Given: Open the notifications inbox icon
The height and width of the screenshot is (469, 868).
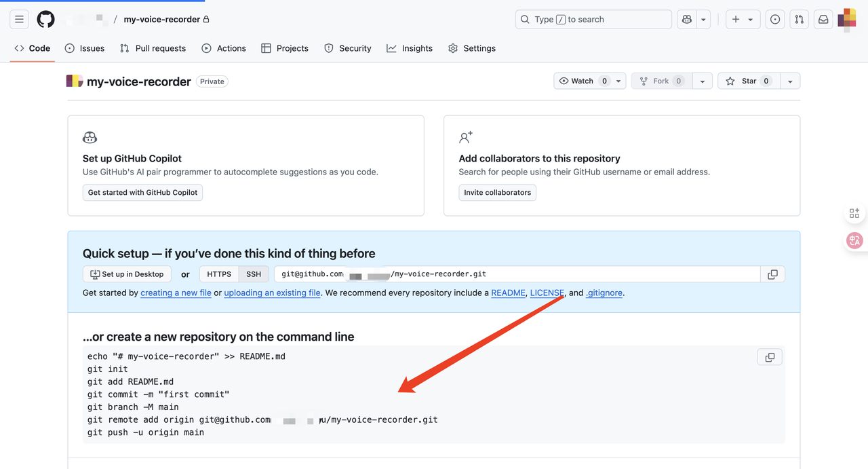Looking at the screenshot, I should 823,20.
